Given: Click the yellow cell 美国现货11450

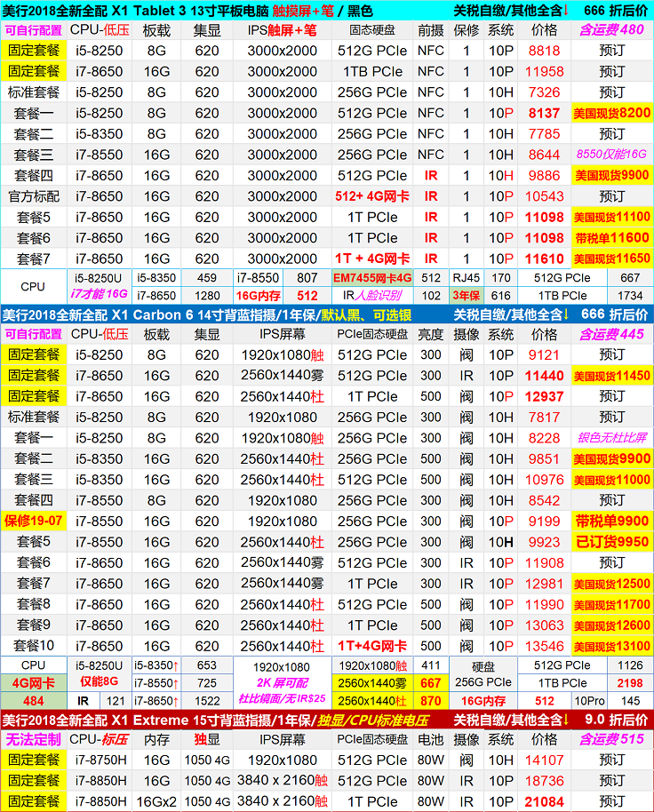Looking at the screenshot, I should pos(611,376).
